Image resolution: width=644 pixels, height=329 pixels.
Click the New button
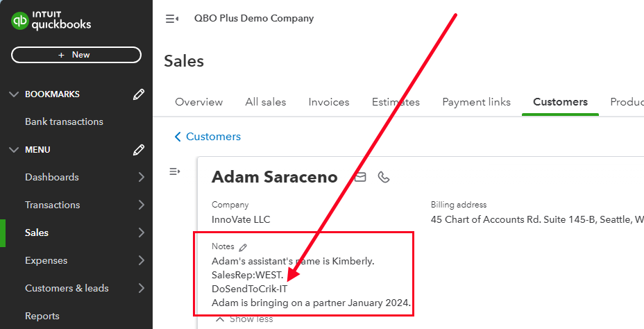click(x=76, y=55)
